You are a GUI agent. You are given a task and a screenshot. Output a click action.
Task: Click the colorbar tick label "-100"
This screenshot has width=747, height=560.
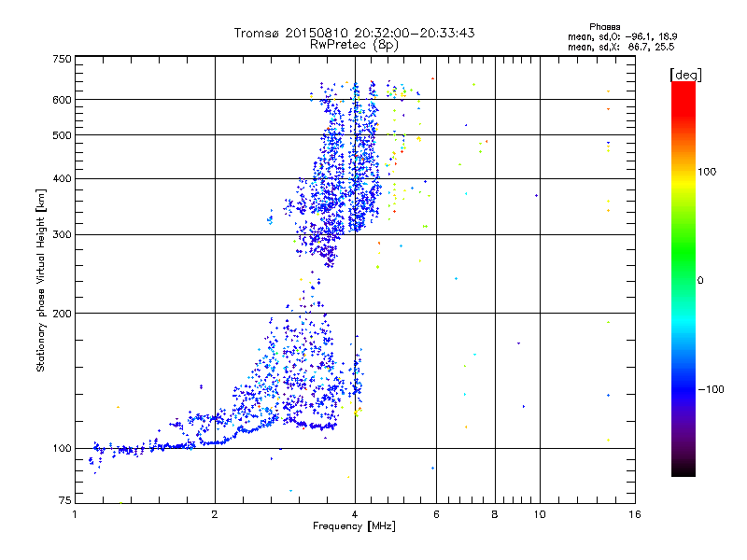point(712,389)
